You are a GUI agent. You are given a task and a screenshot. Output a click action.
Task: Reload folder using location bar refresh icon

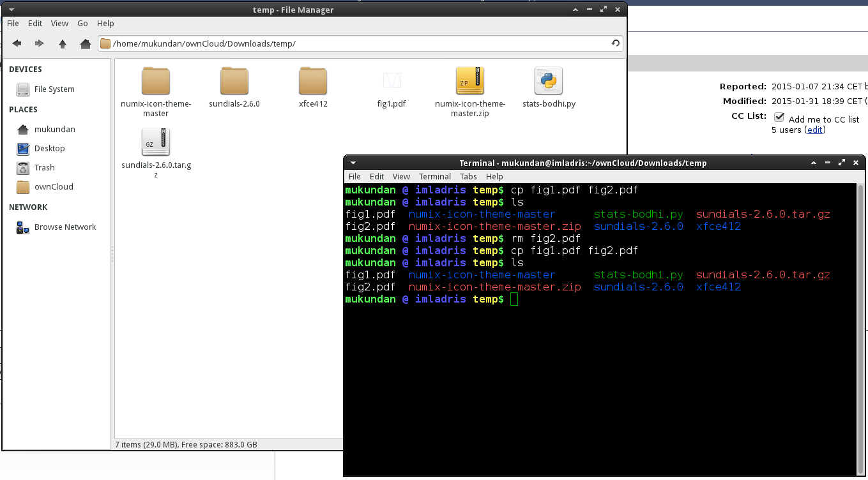point(615,43)
